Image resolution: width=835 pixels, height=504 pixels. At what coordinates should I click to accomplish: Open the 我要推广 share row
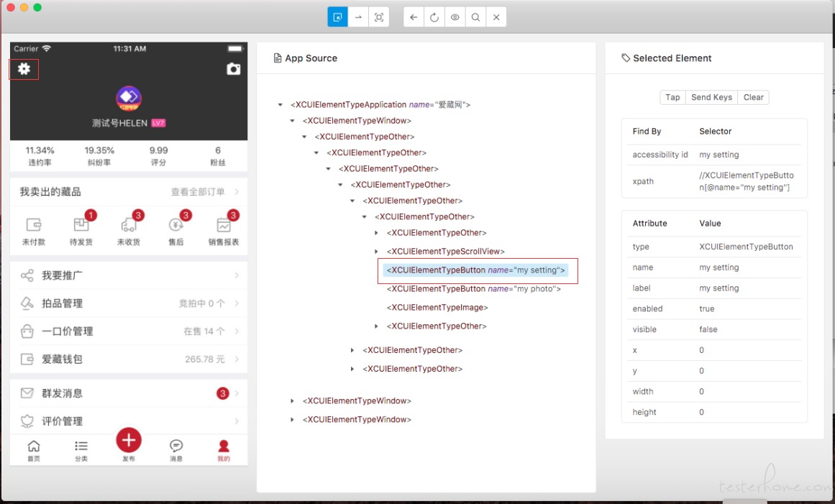(x=129, y=275)
